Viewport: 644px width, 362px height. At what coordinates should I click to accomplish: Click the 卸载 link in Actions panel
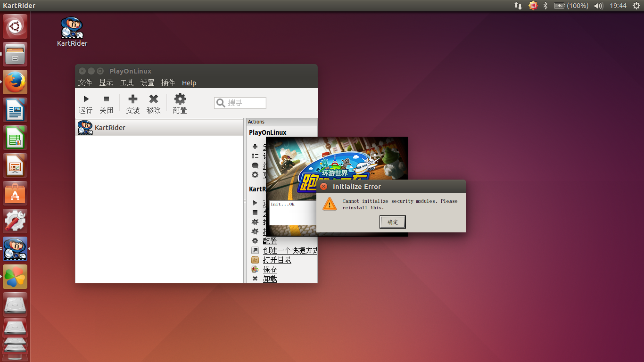click(270, 279)
